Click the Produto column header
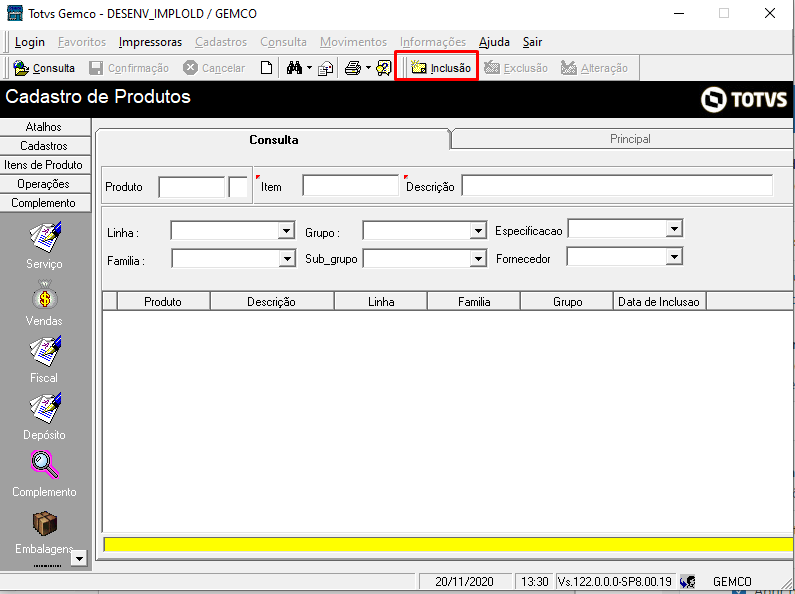 pos(163,302)
